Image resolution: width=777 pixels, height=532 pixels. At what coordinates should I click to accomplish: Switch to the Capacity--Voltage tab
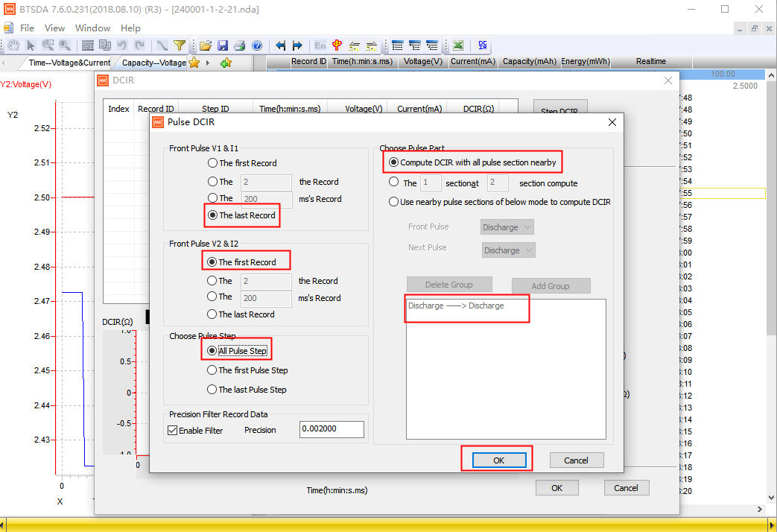(x=153, y=63)
